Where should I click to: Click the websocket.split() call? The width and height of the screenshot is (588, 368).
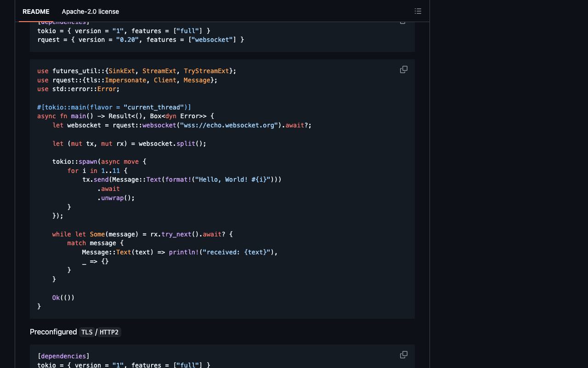point(172,144)
